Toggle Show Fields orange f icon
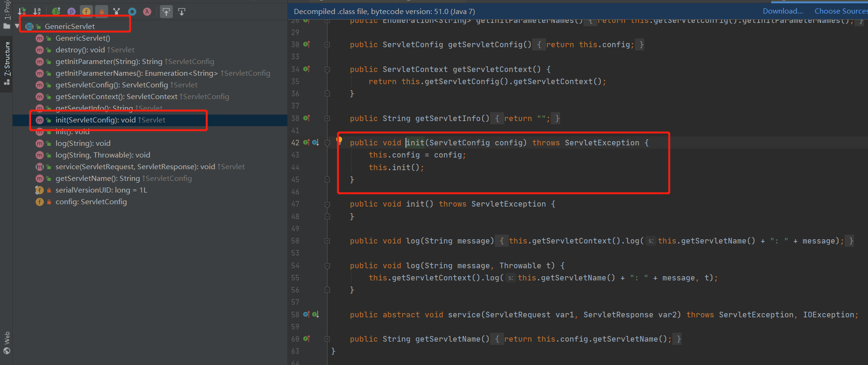 click(x=86, y=11)
